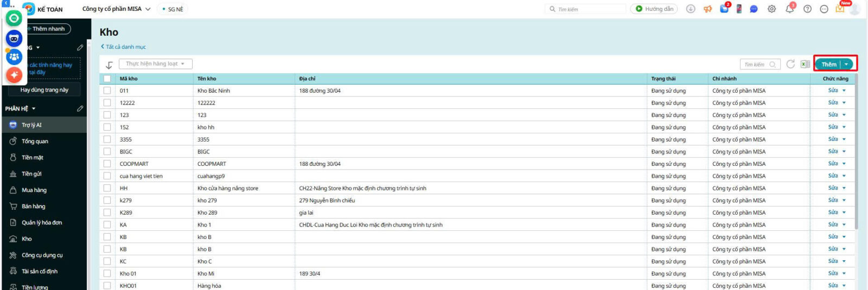
Task: Go to Tiền gửi in sidebar
Action: [31, 174]
